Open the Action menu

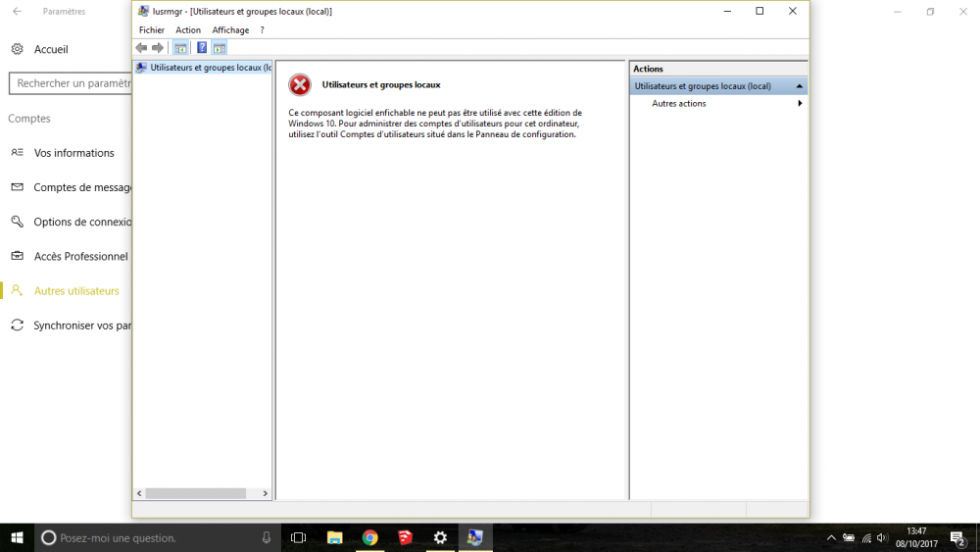click(187, 30)
